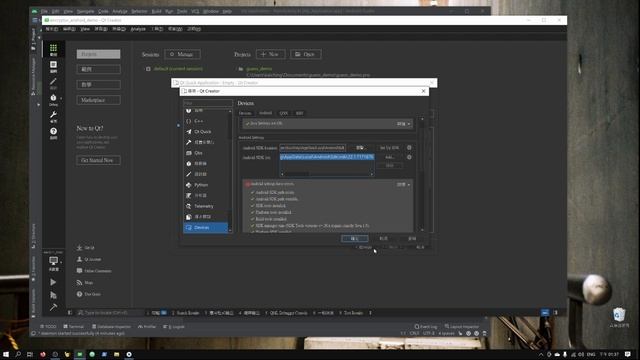Click the options Filter search field
This screenshot has width=640, height=360.
(x=208, y=103)
